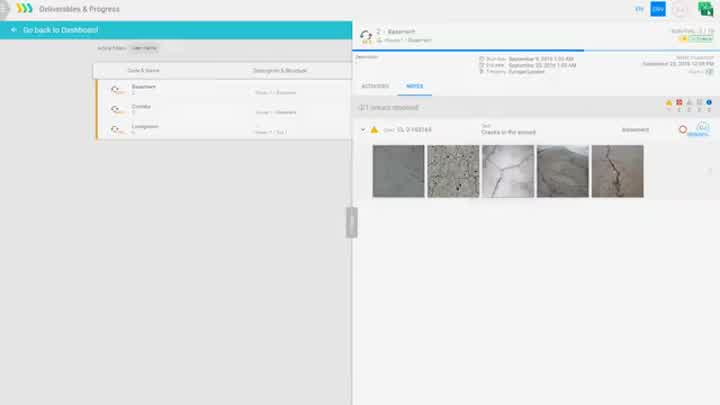
Task: Toggle the red circle status on note row
Action: tap(683, 130)
